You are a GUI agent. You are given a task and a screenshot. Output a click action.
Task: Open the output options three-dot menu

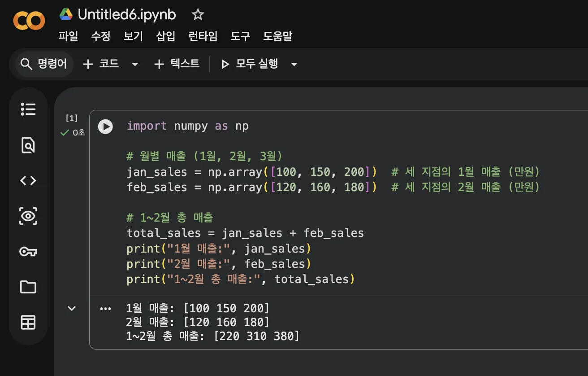tap(105, 309)
